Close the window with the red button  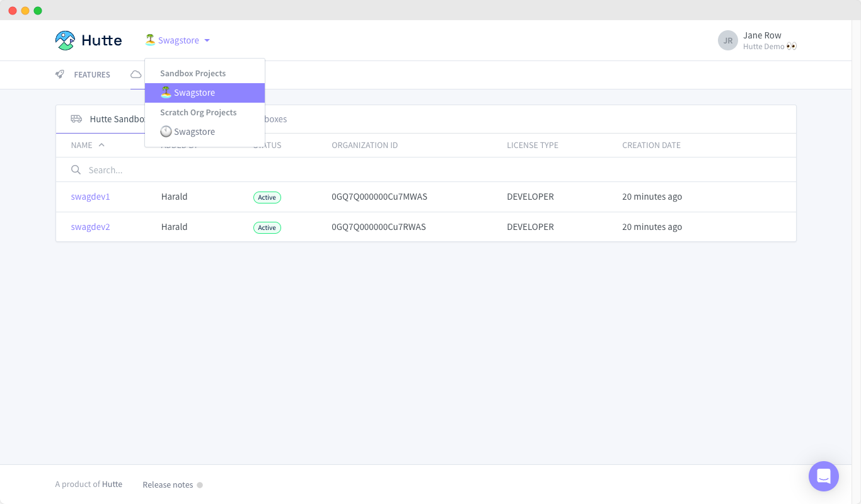[x=13, y=11]
